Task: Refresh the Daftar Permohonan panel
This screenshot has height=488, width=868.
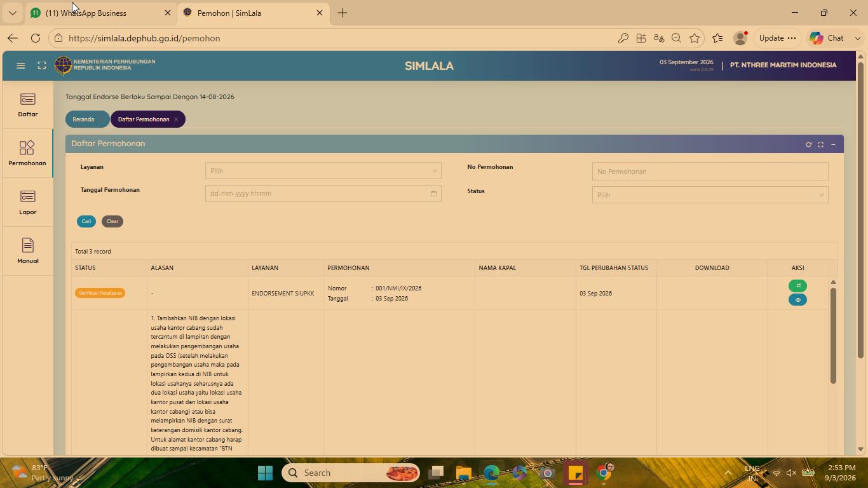Action: [x=808, y=145]
